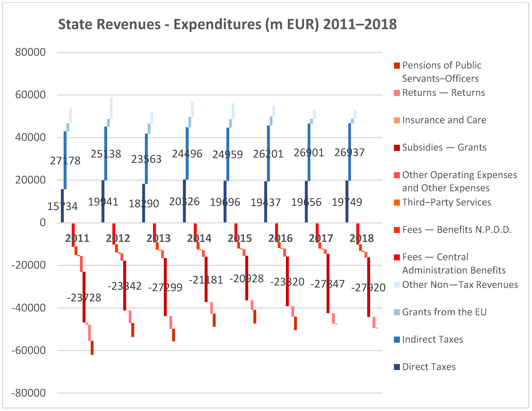Screen dimensions: 532x411
Task: Click the 80000 value on the vertical axis
Action: [x=30, y=52]
